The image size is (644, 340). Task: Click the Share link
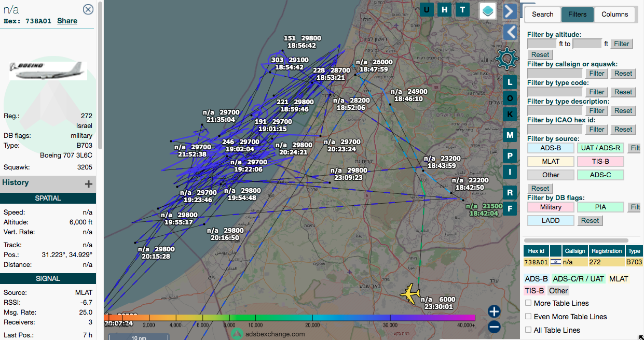pyautogui.click(x=67, y=21)
